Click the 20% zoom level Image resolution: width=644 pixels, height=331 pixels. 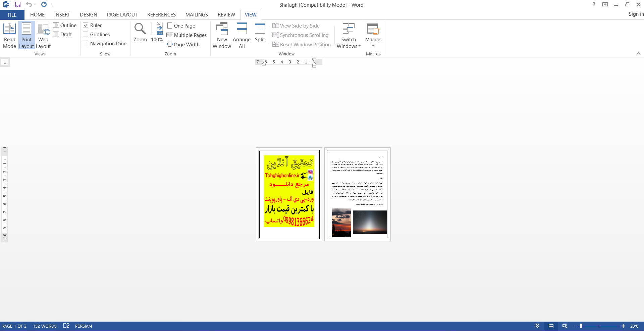[634, 326]
